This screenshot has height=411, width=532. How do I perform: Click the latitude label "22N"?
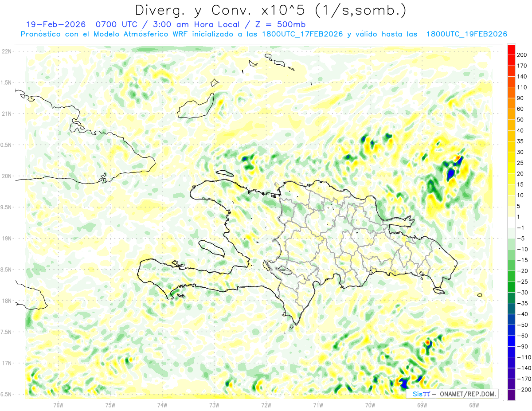click(7, 51)
